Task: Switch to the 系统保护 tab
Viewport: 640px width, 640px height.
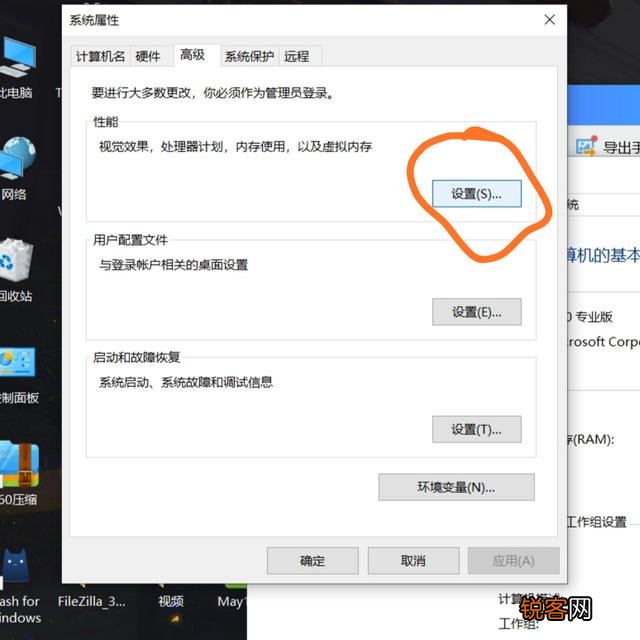Action: tap(249, 56)
